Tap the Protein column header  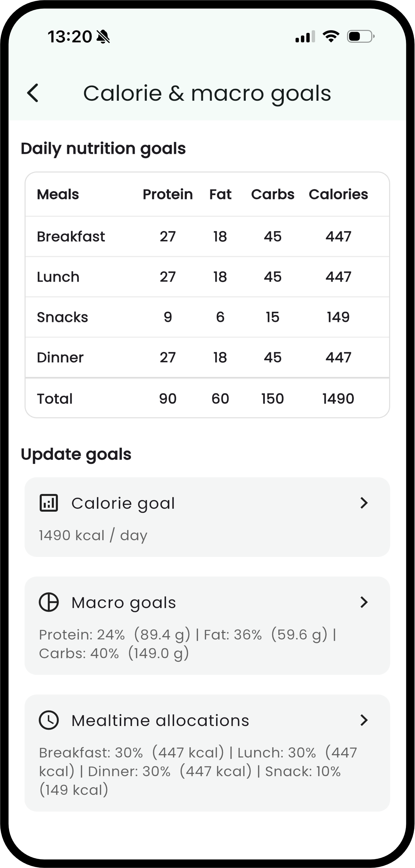tap(168, 194)
